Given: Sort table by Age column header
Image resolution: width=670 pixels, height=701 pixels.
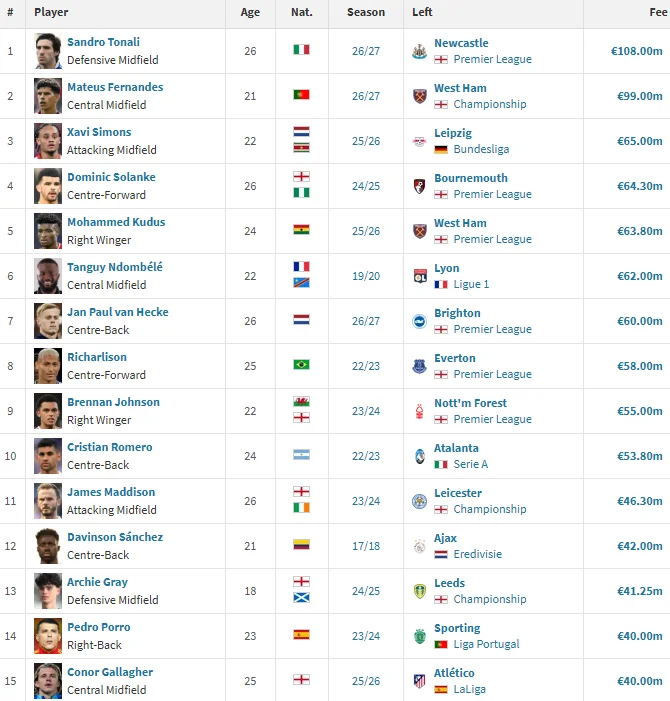Looking at the screenshot, I should click(x=250, y=12).
